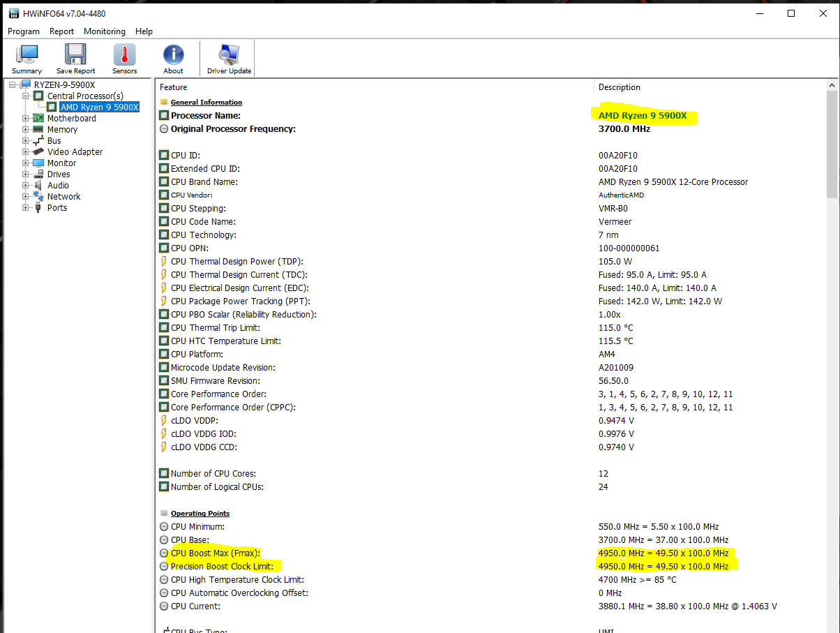Click the chip icon beside Processor Name
This screenshot has width=840, height=633.
(164, 115)
